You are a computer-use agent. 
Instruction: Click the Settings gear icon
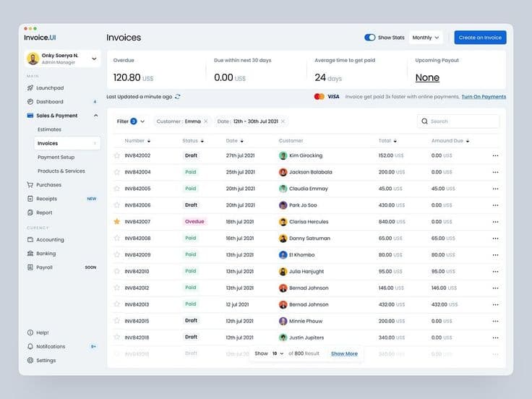30,360
